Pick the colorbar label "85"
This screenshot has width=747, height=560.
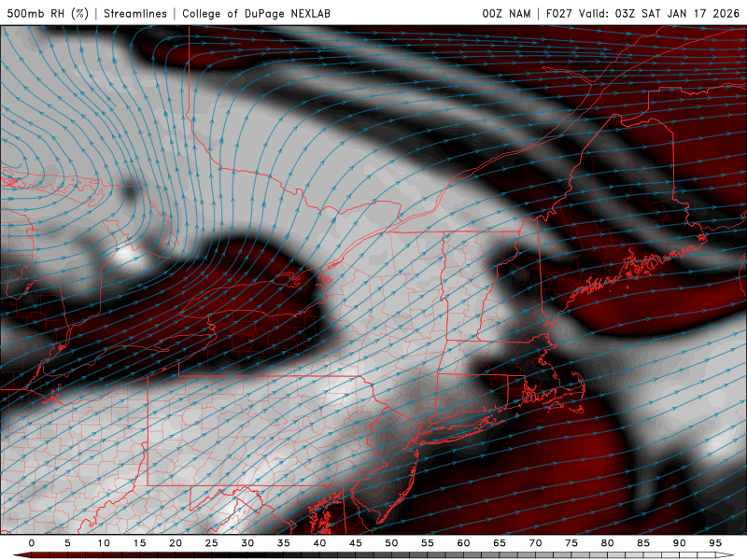(x=643, y=543)
